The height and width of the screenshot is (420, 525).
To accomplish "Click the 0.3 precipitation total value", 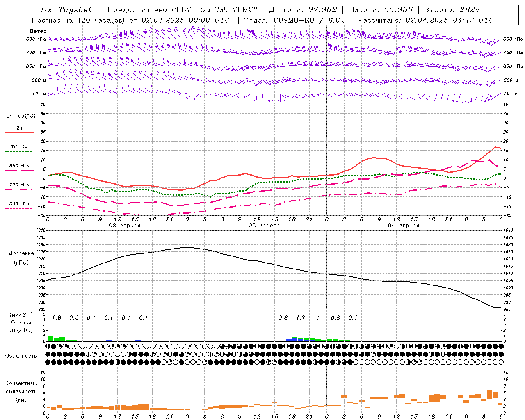I will point(283,317).
